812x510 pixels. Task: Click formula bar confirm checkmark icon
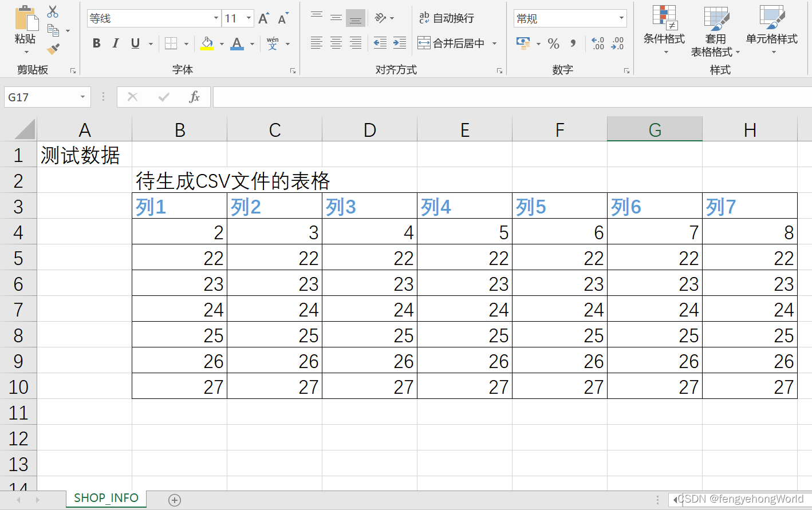(164, 97)
